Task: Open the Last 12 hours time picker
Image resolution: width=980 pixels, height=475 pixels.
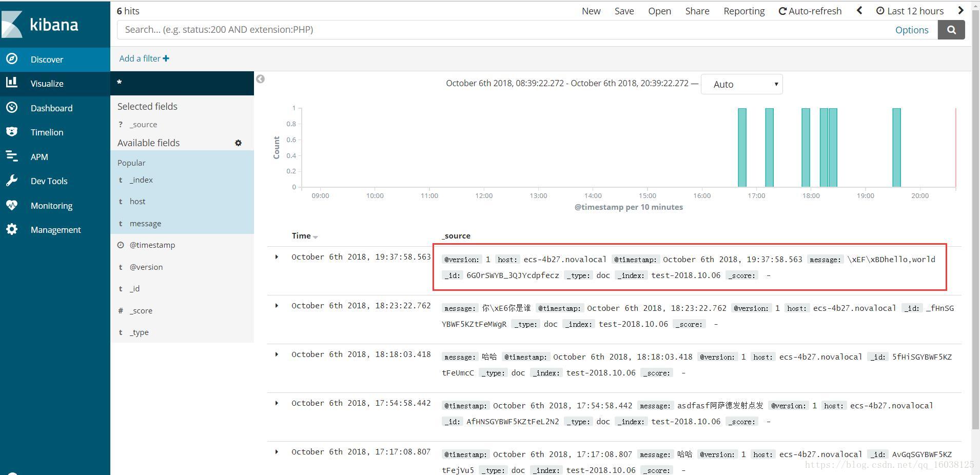Action: (910, 11)
